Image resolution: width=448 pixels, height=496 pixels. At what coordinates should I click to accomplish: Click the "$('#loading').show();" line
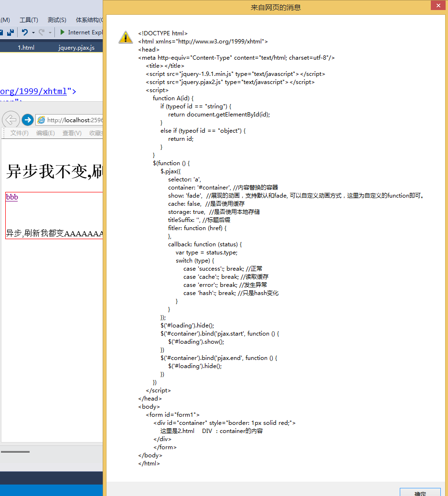(196, 342)
